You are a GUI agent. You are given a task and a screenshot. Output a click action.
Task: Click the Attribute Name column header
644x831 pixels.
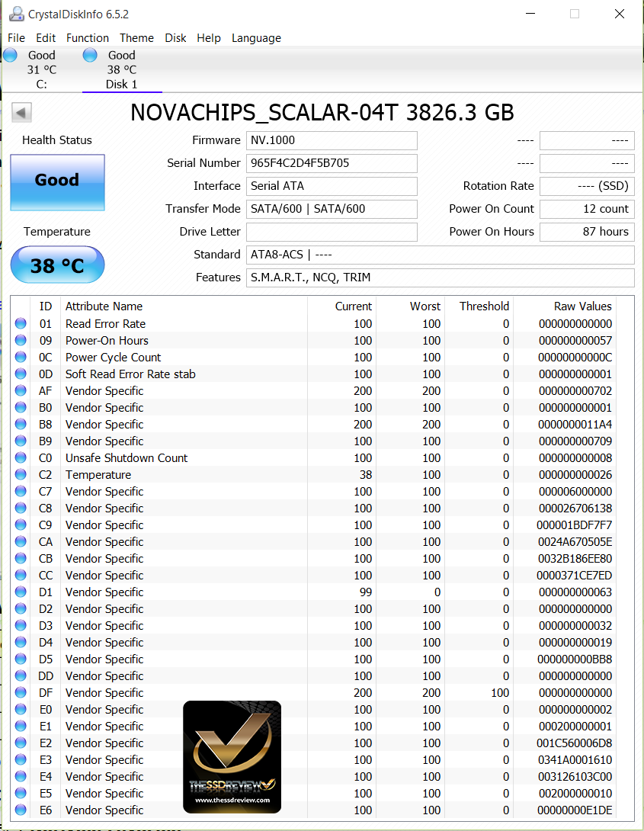pos(104,306)
